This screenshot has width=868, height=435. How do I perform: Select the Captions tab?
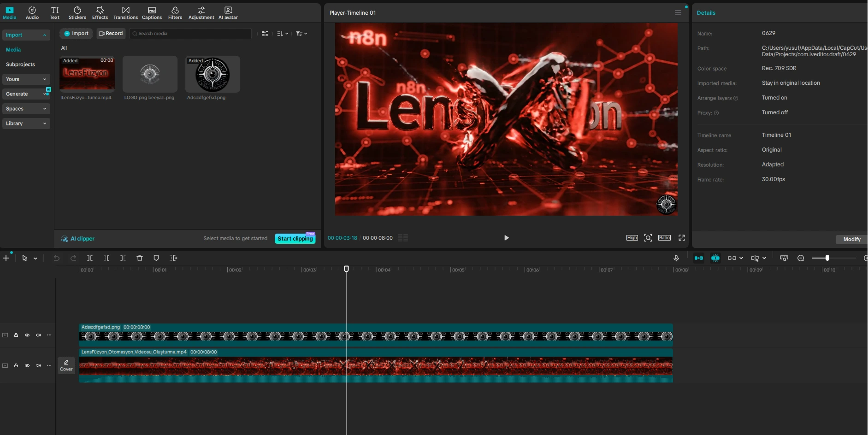[152, 13]
